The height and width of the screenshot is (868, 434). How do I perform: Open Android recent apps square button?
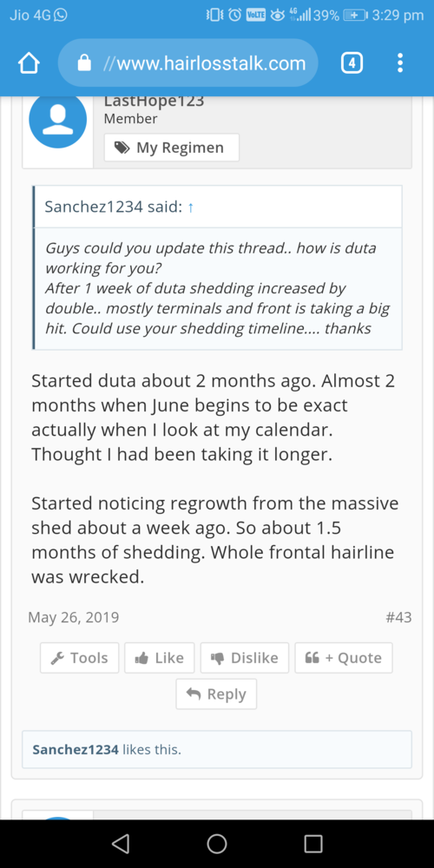(x=313, y=843)
